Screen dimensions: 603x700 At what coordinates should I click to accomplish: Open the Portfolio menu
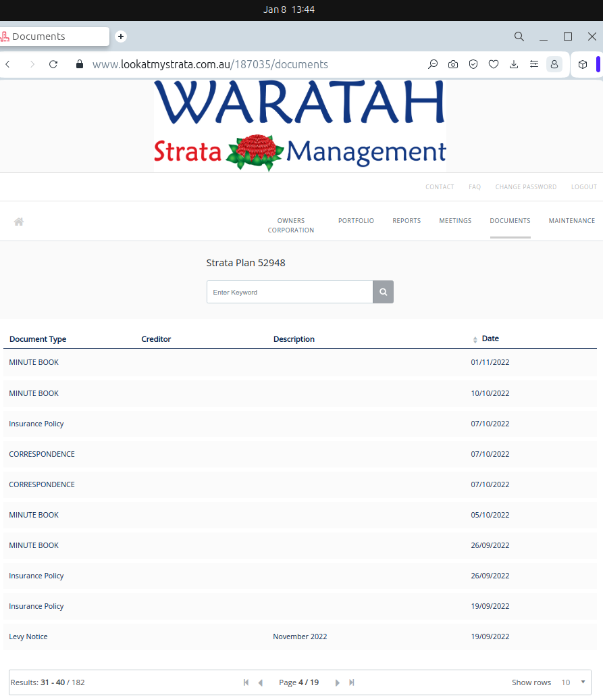click(x=356, y=220)
